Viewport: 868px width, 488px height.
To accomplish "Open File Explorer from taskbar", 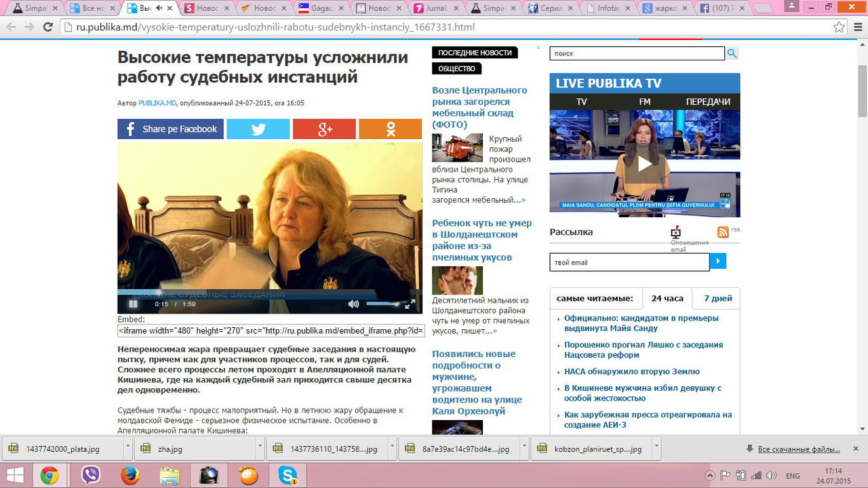I will pos(169,475).
